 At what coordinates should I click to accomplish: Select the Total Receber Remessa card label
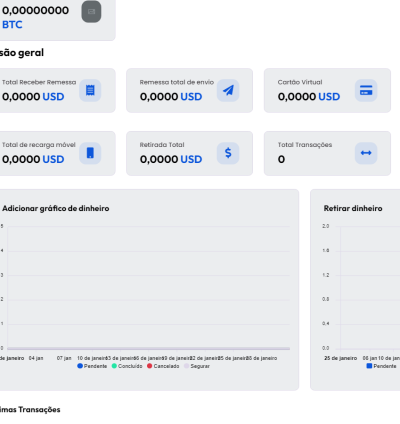click(39, 82)
